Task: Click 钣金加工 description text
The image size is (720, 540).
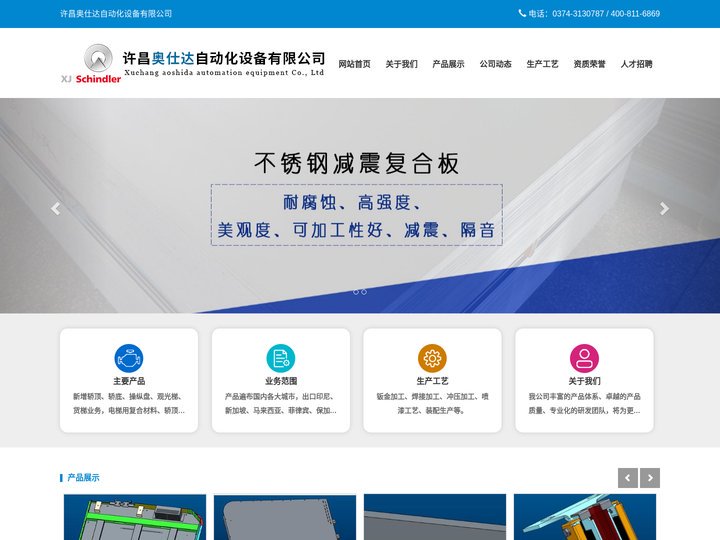Action: 432,403
